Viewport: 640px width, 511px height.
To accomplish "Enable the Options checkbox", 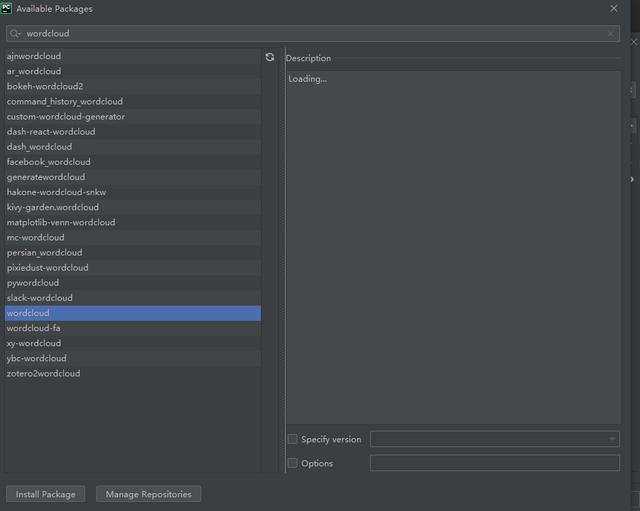I will pos(292,463).
